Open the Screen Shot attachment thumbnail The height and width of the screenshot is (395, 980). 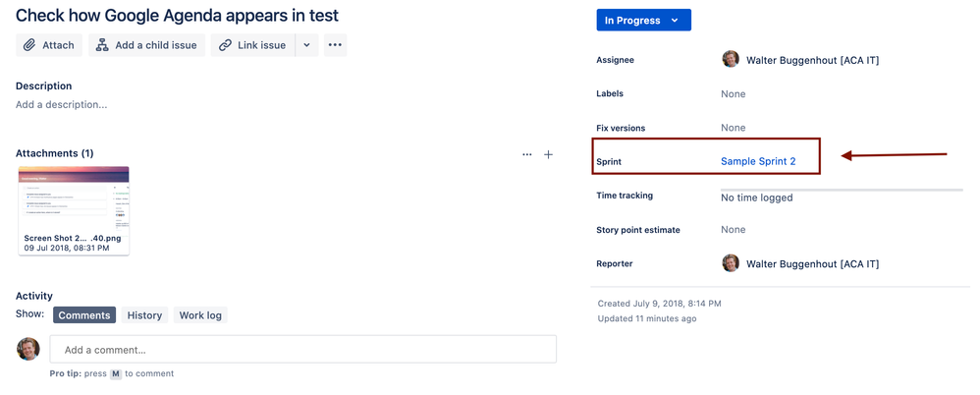pos(74,210)
